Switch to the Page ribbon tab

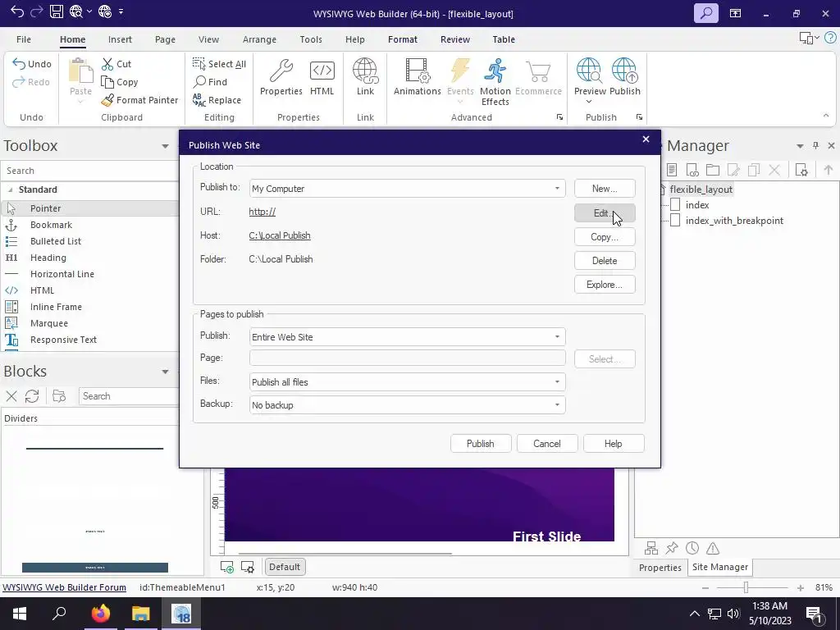point(165,39)
